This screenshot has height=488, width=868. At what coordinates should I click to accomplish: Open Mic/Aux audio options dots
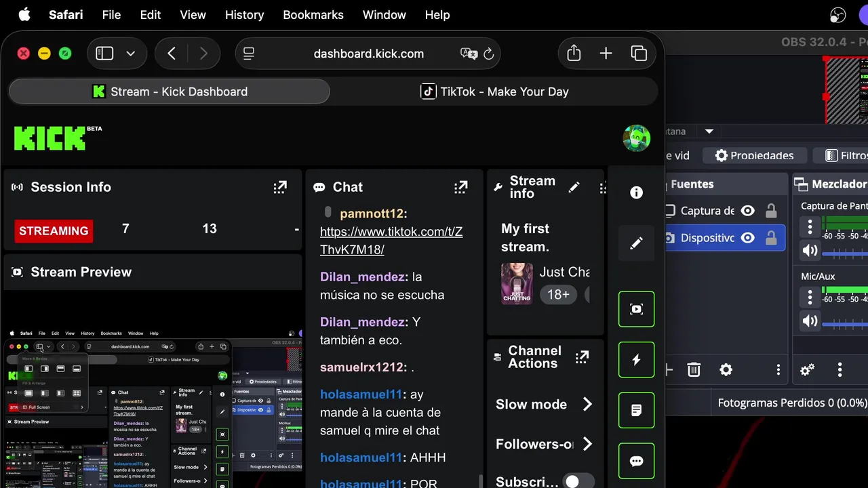[x=810, y=297]
